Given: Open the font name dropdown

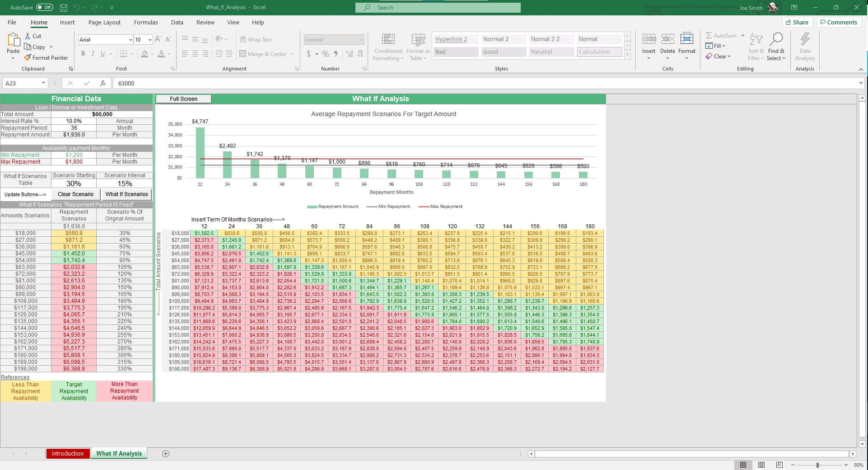Looking at the screenshot, I should [131, 40].
